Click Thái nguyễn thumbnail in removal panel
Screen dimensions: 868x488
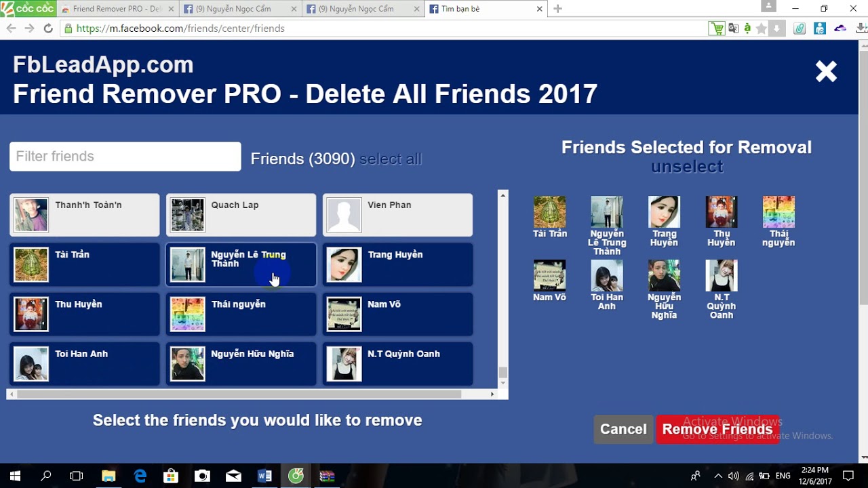point(778,212)
